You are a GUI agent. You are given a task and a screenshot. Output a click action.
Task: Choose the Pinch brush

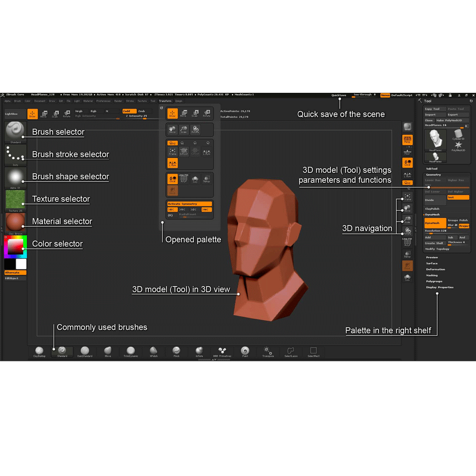[x=177, y=352]
